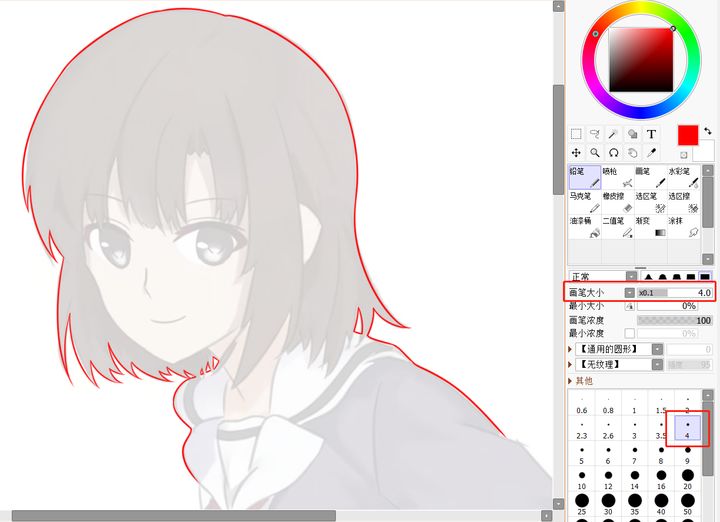
Task: Click the tool list scroll-down arrow
Action: tap(708, 259)
